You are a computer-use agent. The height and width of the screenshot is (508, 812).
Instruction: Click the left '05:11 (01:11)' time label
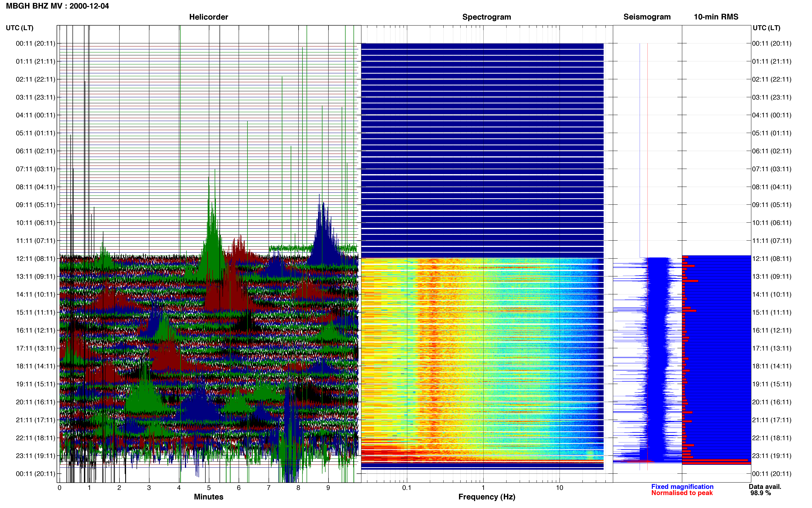pyautogui.click(x=36, y=133)
